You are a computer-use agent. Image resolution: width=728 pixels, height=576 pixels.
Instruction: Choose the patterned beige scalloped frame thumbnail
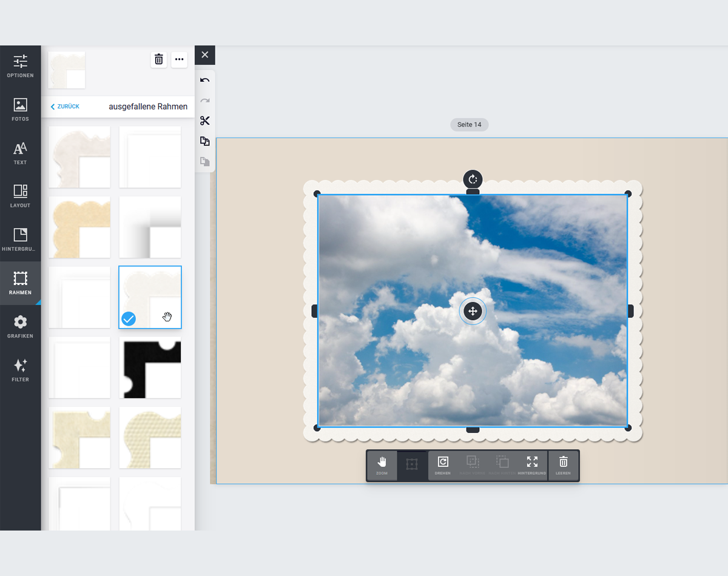tap(150, 438)
